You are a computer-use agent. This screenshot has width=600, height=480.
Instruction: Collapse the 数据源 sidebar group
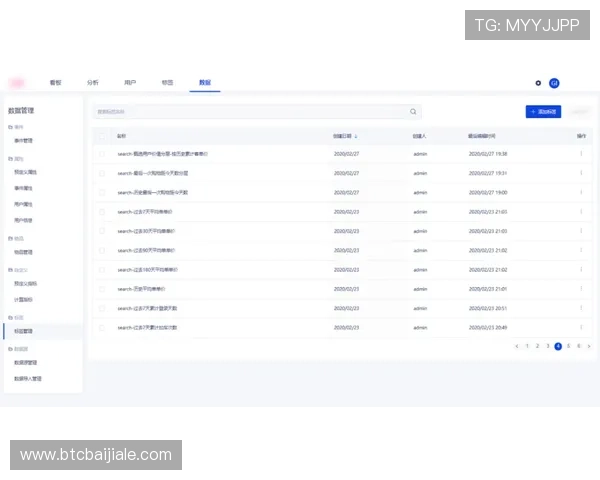pyautogui.click(x=18, y=349)
